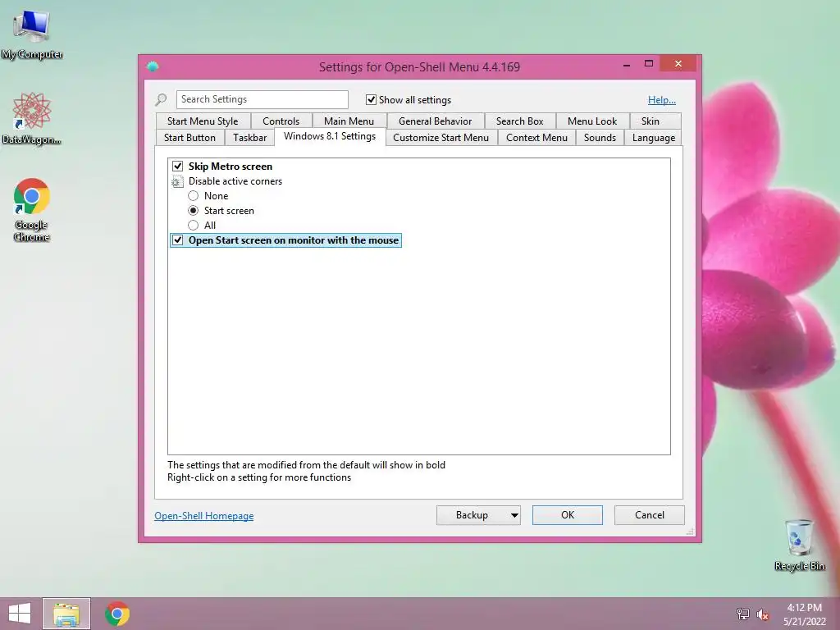Switch to the Taskbar tab
Viewport: 840px width, 630px height.
coord(249,138)
